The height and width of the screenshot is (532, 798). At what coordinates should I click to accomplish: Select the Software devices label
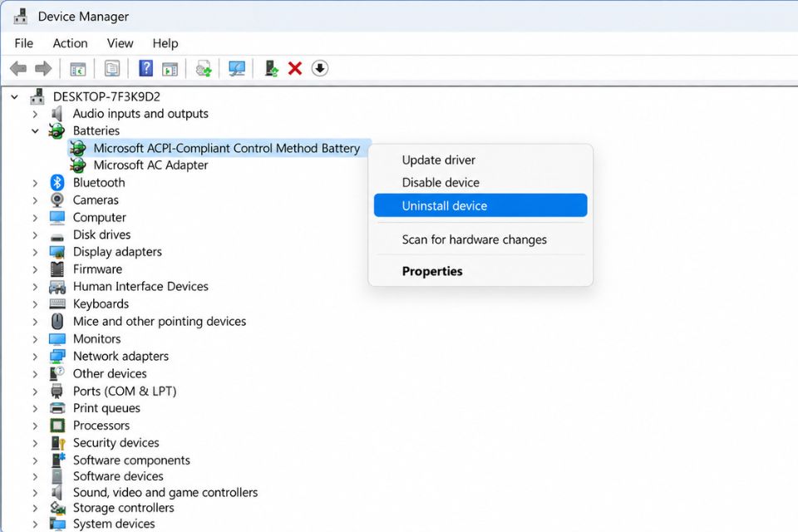[118, 476]
